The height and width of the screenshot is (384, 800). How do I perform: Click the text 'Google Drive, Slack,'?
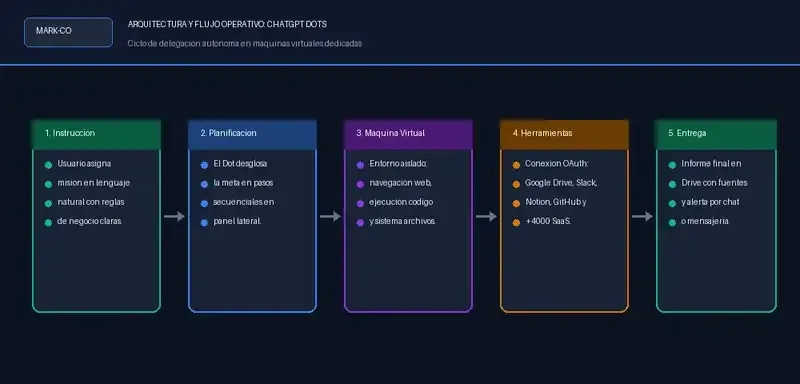(561, 183)
